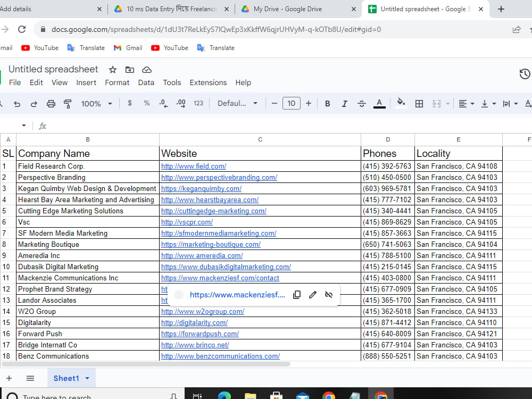Open the forwardpush.com link

(200, 334)
